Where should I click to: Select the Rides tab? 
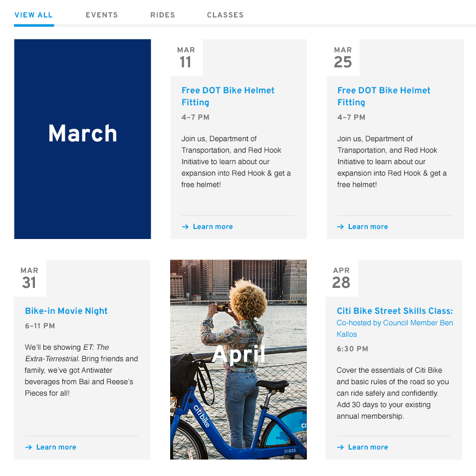click(x=163, y=15)
